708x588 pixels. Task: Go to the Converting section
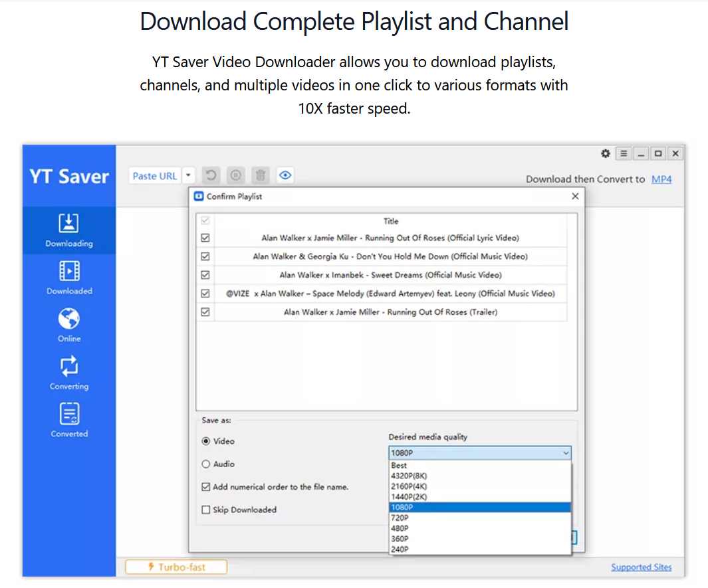[x=69, y=373]
